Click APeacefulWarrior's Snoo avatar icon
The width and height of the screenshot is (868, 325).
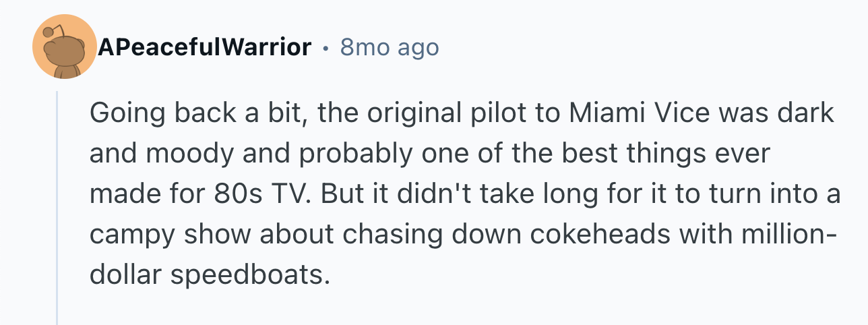(65, 46)
